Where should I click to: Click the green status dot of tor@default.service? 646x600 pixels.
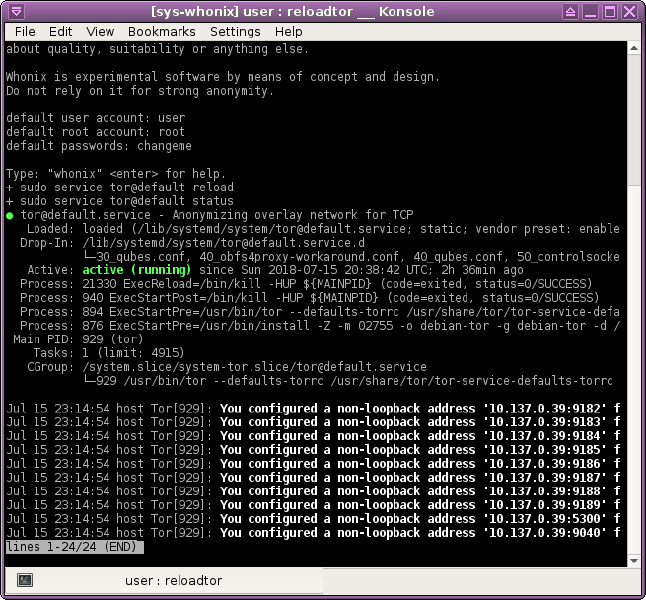10,216
